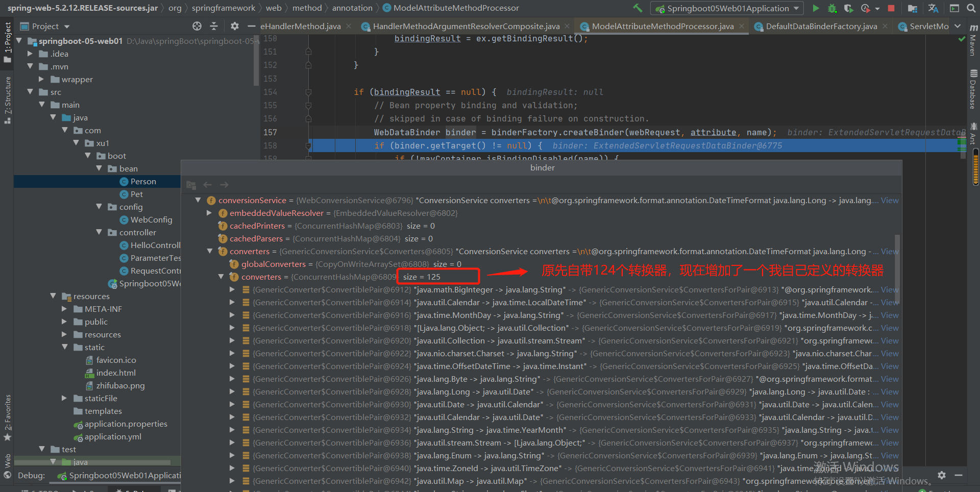980x492 pixels.
Task: Expand the embeddedValueResolver node
Action: point(209,213)
